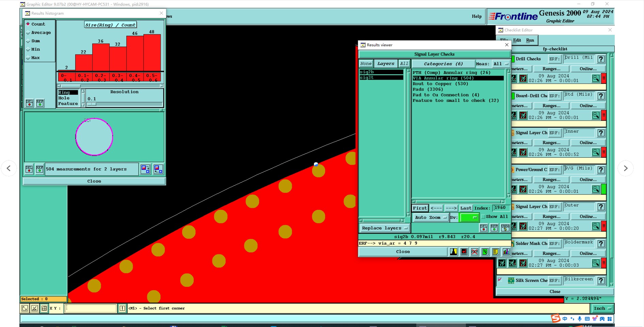
Task: Click the red error indicator for Drill Checks
Action: coord(603,78)
